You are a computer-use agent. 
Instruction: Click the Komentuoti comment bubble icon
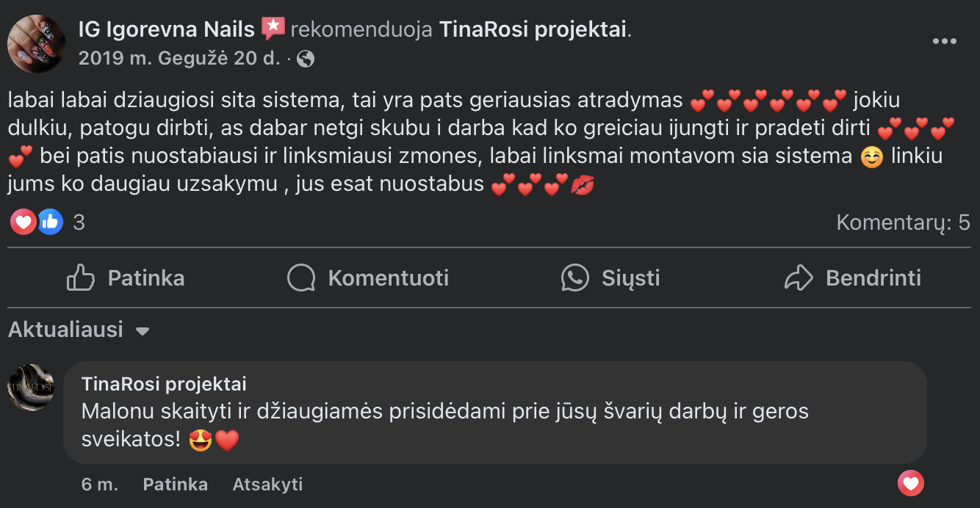coord(300,277)
